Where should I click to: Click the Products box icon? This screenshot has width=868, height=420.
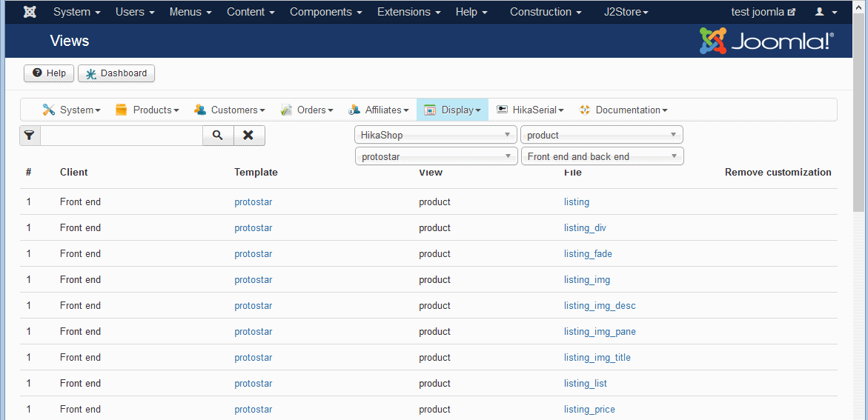point(122,110)
